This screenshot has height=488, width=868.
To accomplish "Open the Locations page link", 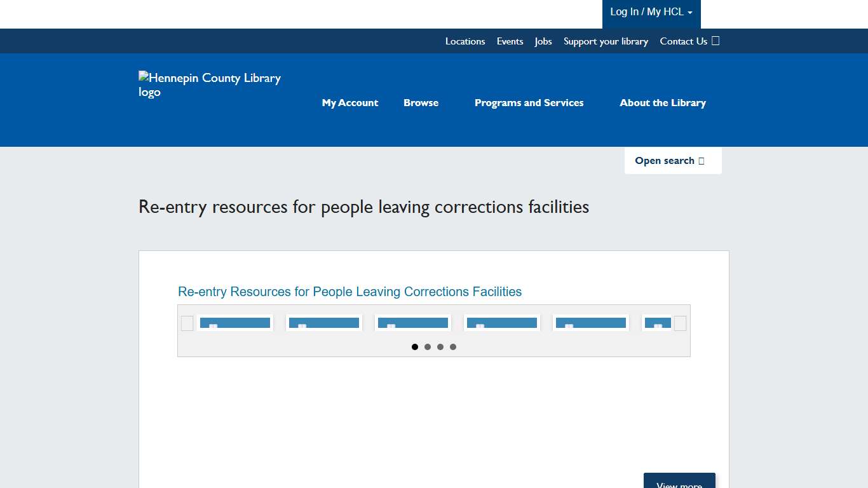I will click(465, 41).
